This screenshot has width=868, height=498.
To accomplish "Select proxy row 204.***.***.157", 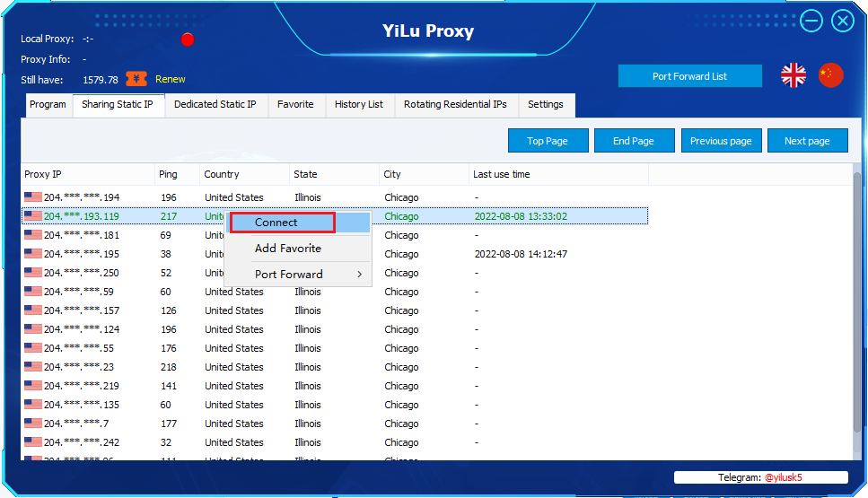I will (335, 310).
